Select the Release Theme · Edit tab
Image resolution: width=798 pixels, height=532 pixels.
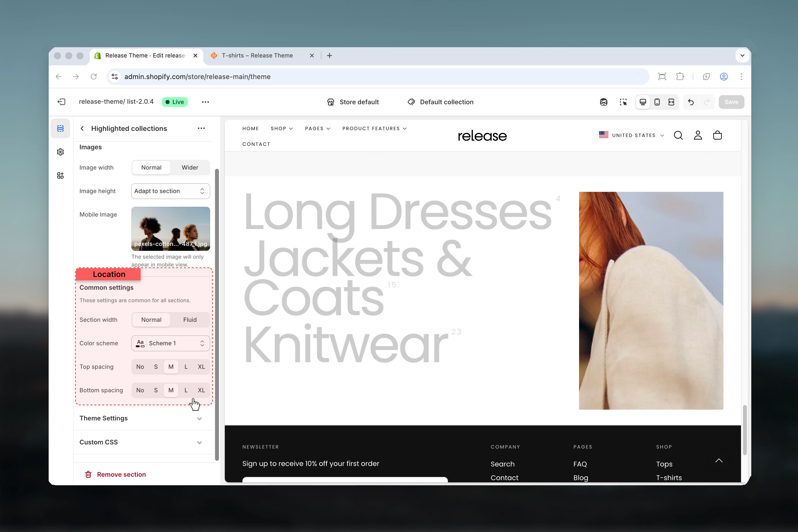coord(146,55)
